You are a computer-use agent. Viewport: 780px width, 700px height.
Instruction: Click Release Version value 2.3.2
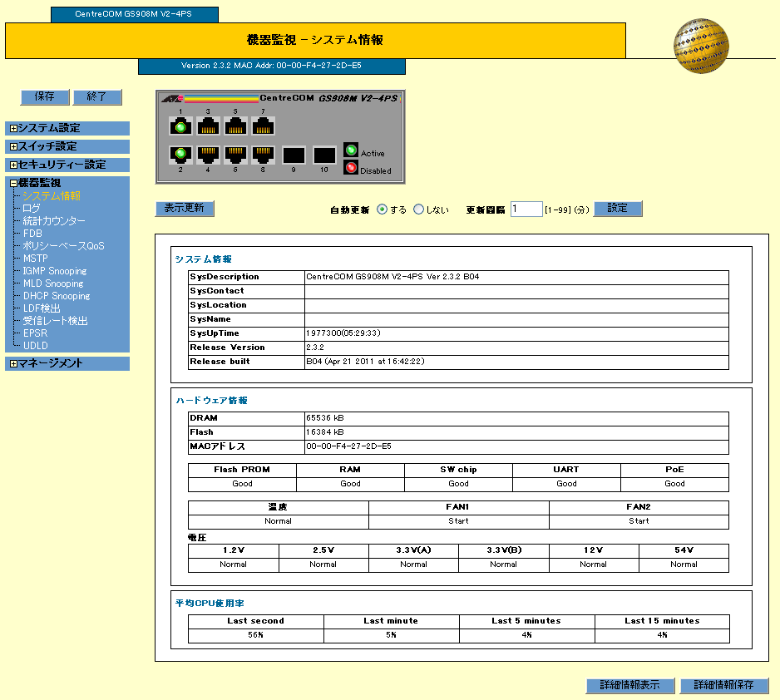click(x=315, y=348)
